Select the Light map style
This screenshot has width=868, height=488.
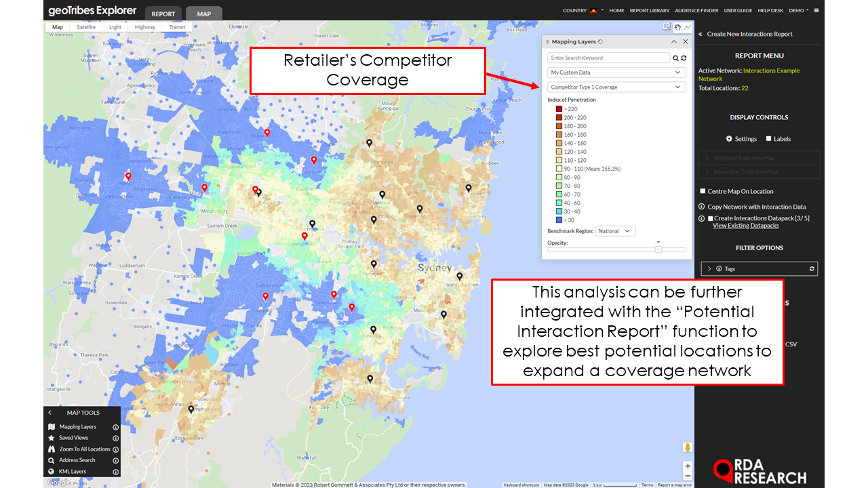pyautogui.click(x=115, y=27)
